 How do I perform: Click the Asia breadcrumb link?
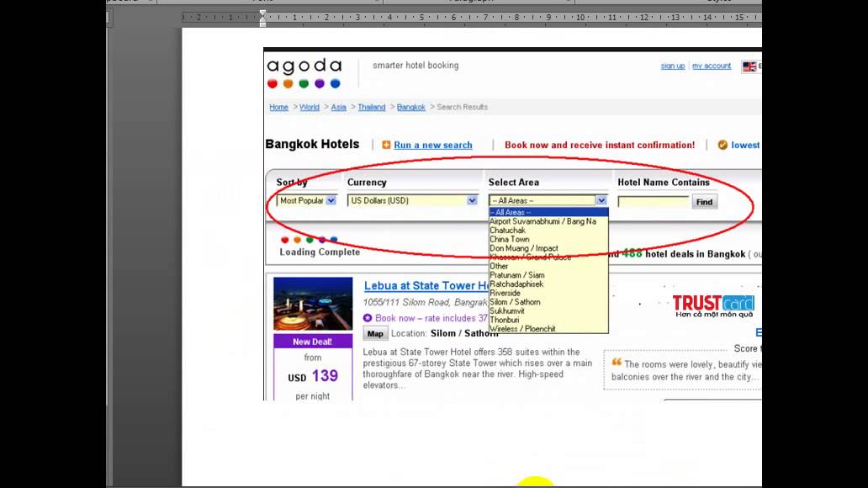(x=338, y=107)
